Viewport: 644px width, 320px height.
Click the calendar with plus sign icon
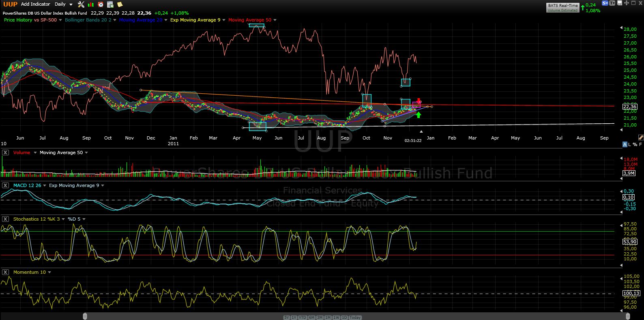(110, 4)
